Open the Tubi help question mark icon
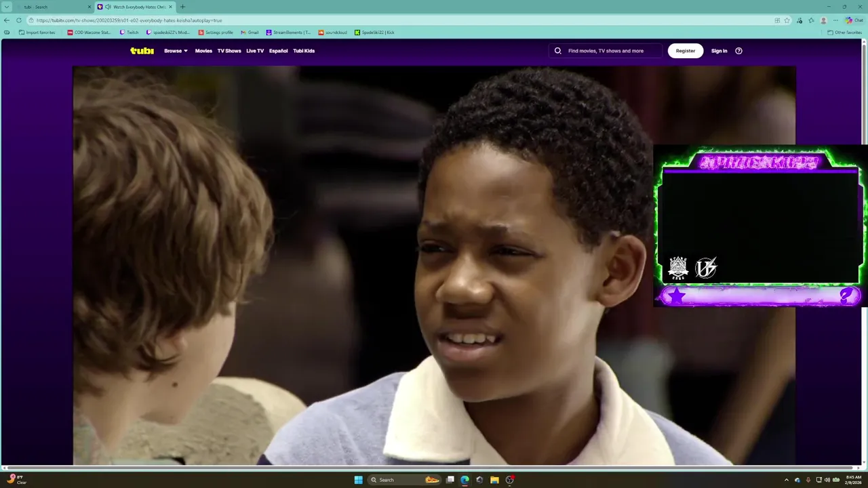 pos(738,51)
